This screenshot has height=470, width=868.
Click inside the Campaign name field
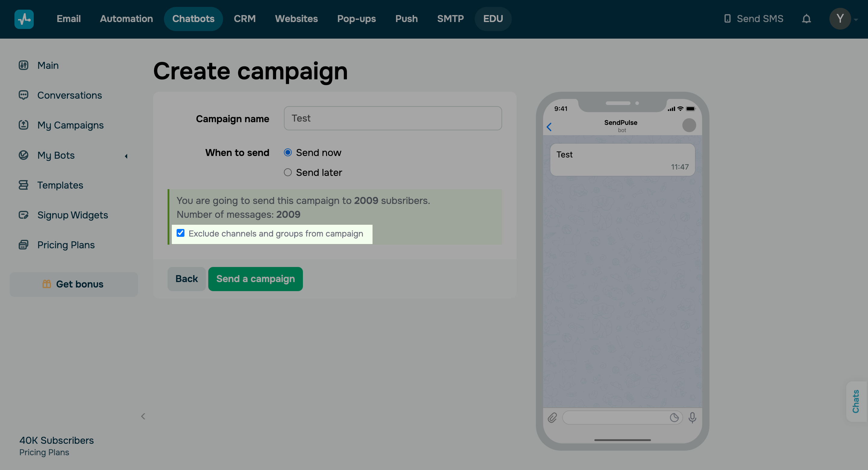tap(392, 118)
